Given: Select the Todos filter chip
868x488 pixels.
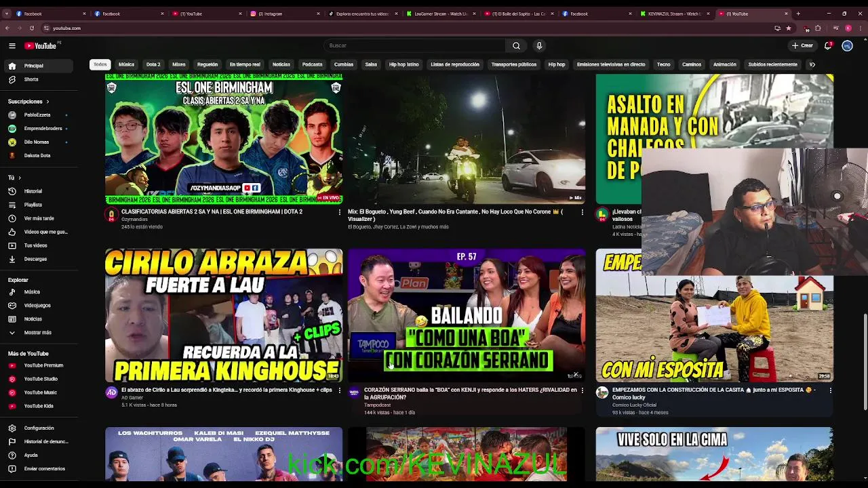Looking at the screenshot, I should [100, 64].
